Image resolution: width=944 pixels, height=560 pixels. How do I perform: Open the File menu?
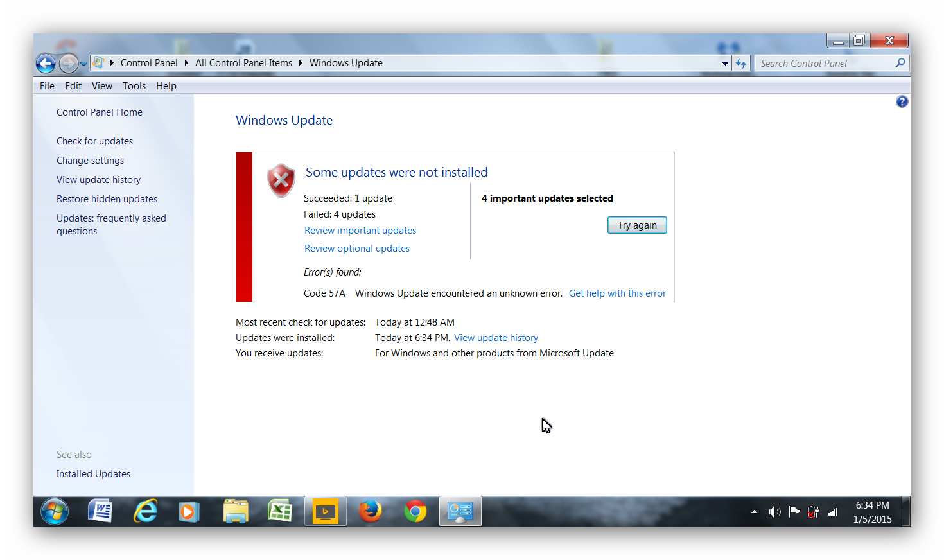(x=47, y=86)
